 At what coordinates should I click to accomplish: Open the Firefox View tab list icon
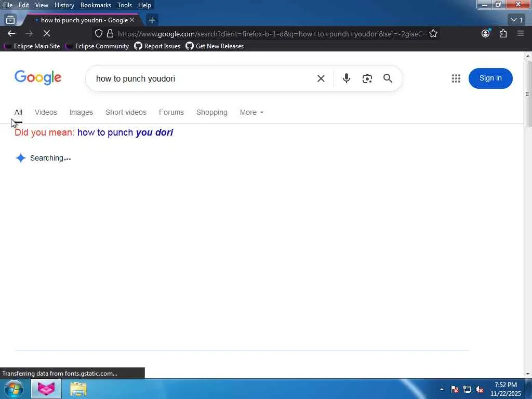tap(10, 20)
